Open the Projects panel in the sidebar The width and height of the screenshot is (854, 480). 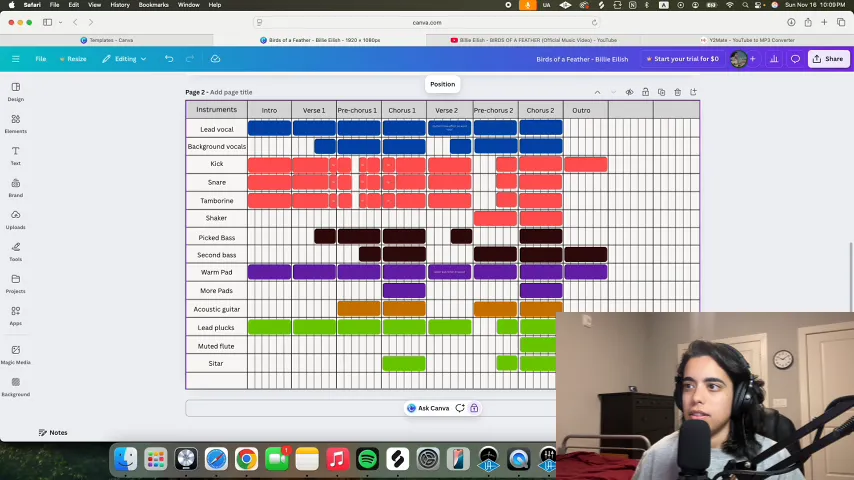(x=15, y=283)
